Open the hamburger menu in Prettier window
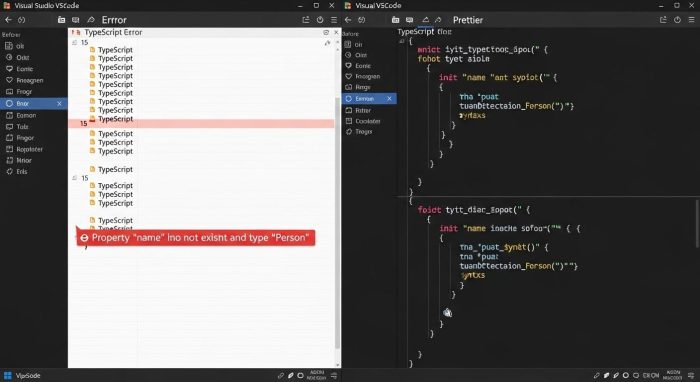 692,20
